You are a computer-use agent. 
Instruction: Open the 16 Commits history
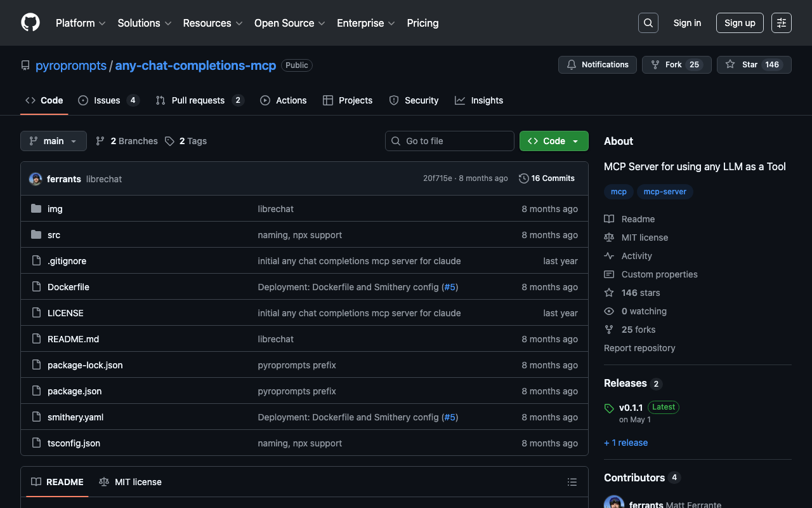[546, 178]
